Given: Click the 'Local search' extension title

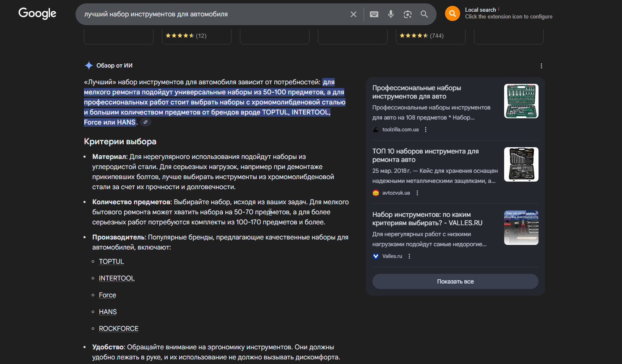Looking at the screenshot, I should (x=481, y=10).
